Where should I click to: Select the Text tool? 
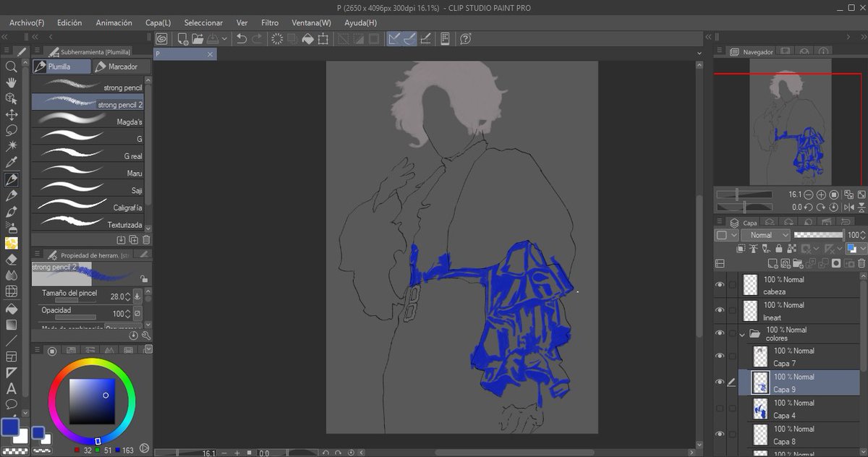(x=12, y=388)
